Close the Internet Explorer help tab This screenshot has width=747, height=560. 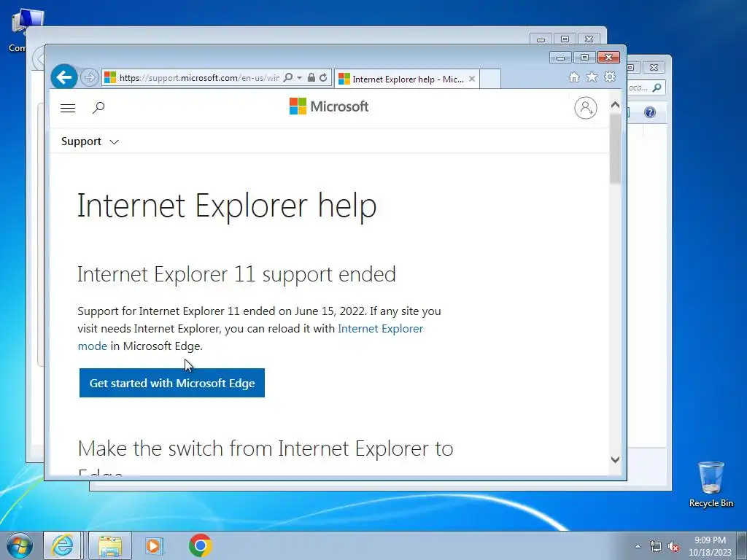click(472, 79)
